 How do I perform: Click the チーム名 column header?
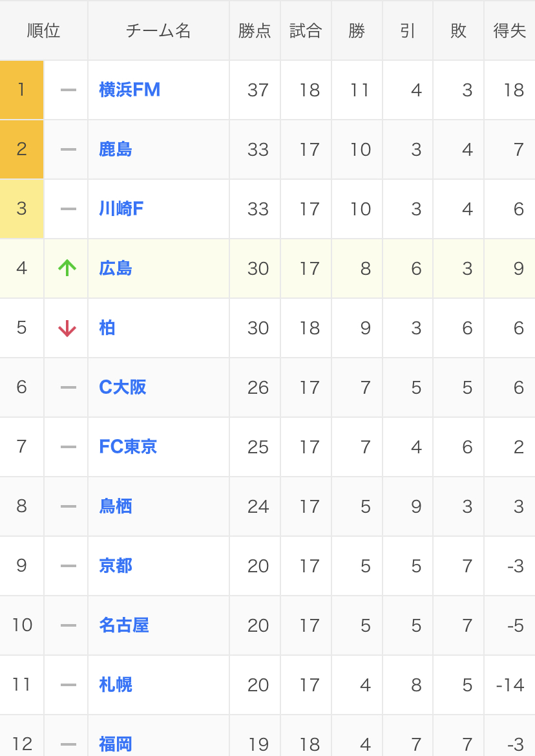coord(158,30)
